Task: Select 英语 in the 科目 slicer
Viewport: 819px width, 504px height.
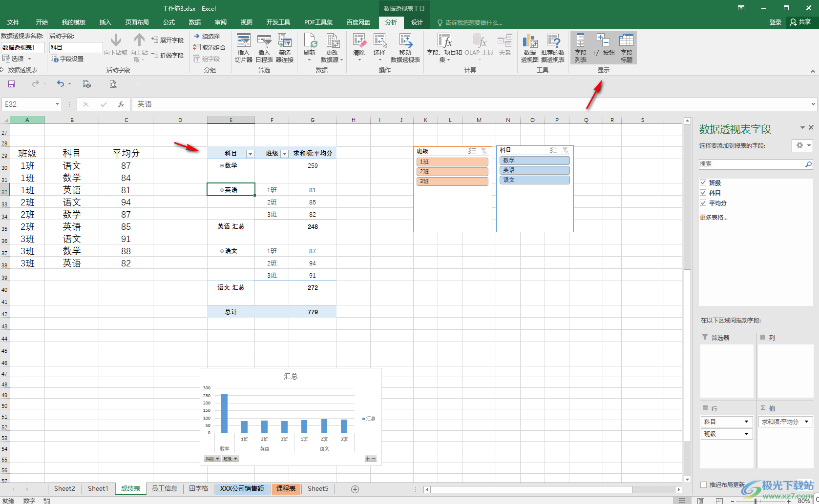Action: [535, 170]
